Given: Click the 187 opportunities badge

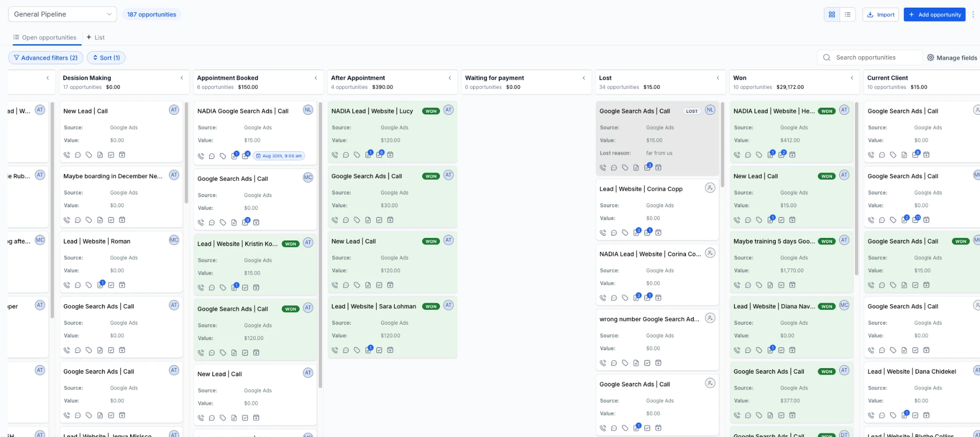Looking at the screenshot, I should (152, 14).
